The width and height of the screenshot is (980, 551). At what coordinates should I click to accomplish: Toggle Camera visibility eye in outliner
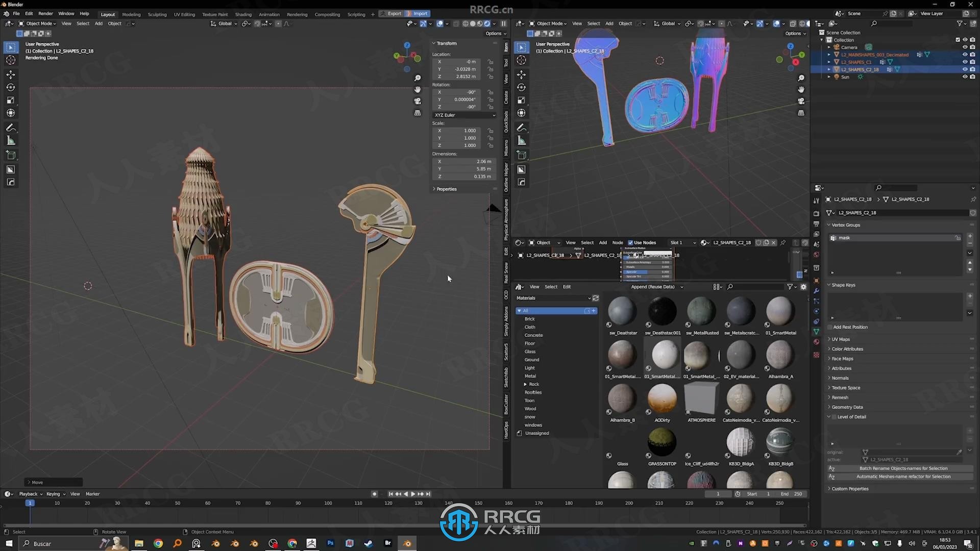click(x=965, y=47)
